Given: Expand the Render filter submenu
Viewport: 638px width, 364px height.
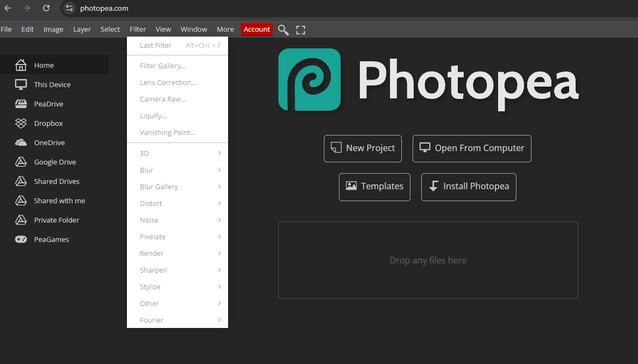Looking at the screenshot, I should pos(178,253).
